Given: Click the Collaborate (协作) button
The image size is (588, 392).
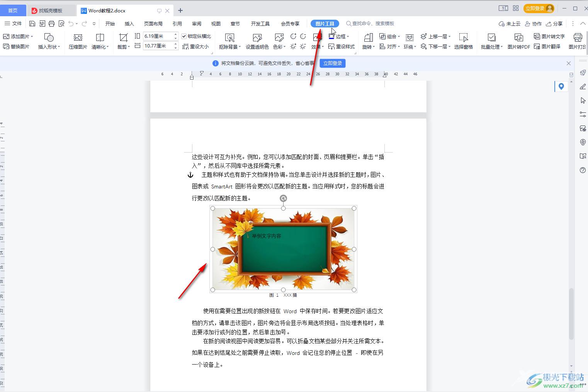Looking at the screenshot, I should tap(533, 24).
